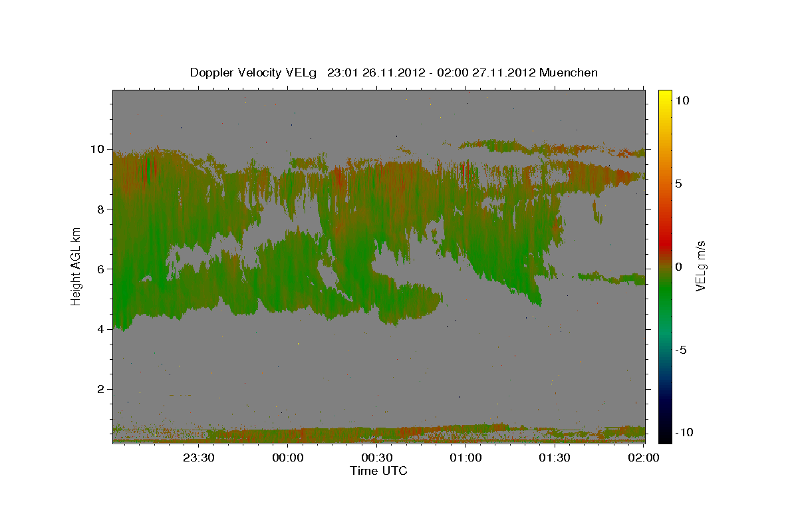Image resolution: width=798 pixels, height=532 pixels.
Task: Click the plot title "Doppler Velocity VELg"
Action: click(x=255, y=72)
